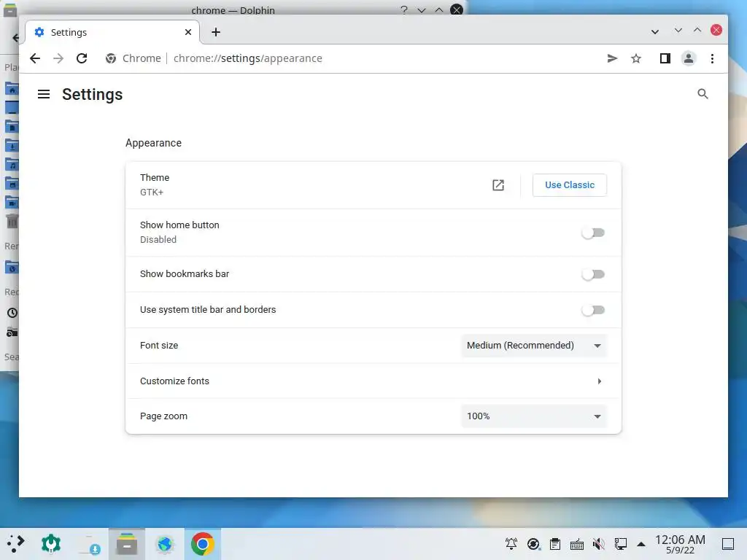Click the forward navigation arrow in Chrome
Viewport: 747px width, 560px height.
[x=58, y=58]
